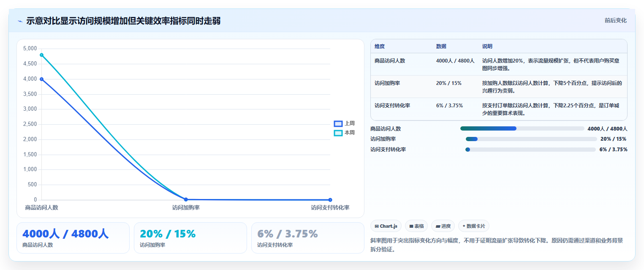The height and width of the screenshot is (270, 644).
Task: Click the description starting 按加购人数除以访问人数计算
Action: pyautogui.click(x=552, y=87)
